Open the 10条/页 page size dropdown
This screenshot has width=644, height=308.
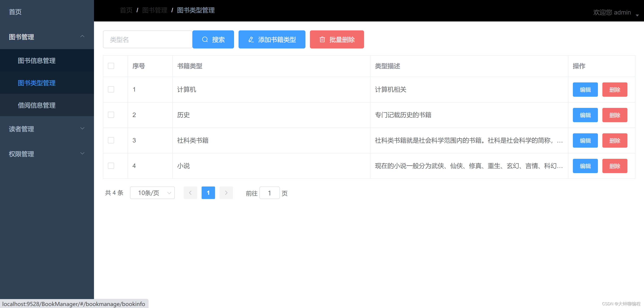pyautogui.click(x=152, y=193)
